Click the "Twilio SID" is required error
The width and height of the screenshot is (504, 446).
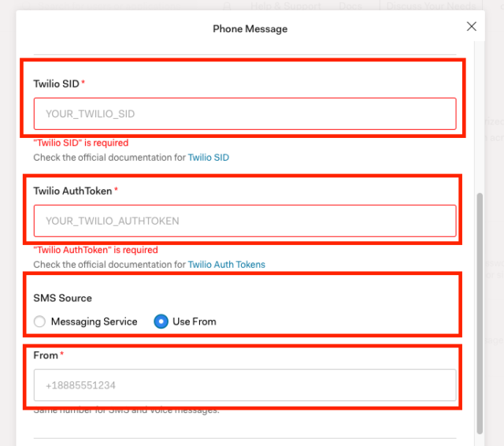81,143
